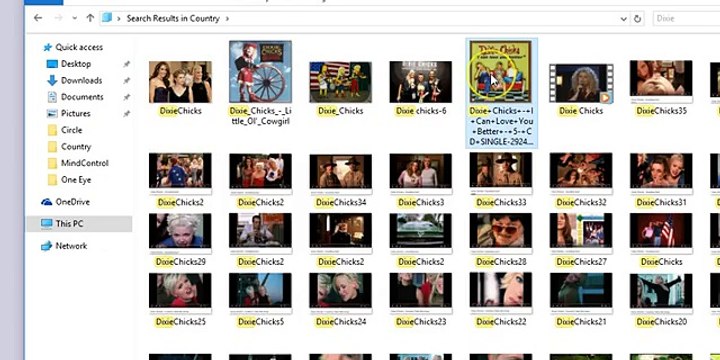Select the DixieChicks5 thumbnail
This screenshot has height=360, width=720.
260,293
